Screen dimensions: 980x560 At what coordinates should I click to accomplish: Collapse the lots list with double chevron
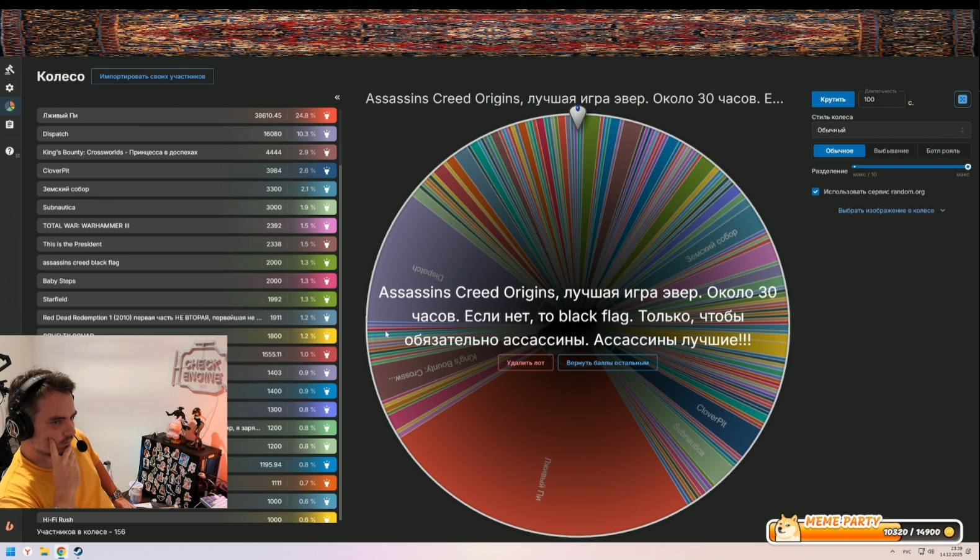pyautogui.click(x=337, y=97)
